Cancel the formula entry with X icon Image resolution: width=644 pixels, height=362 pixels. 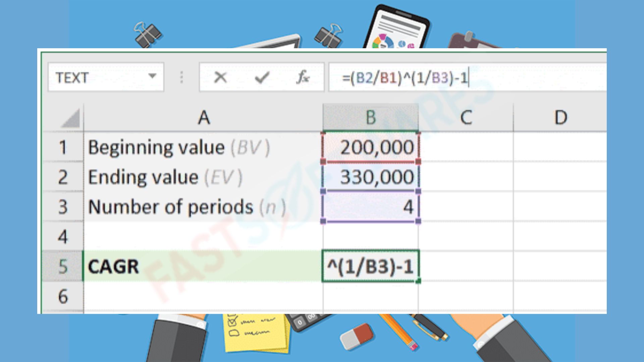click(x=220, y=77)
